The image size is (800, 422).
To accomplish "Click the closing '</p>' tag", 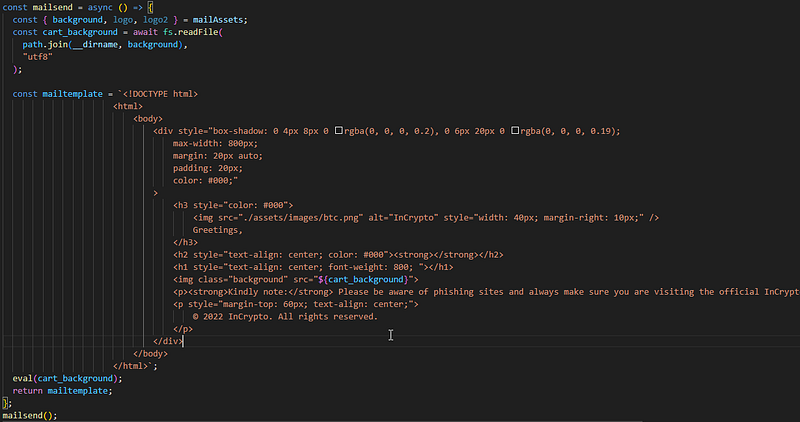I will (183, 329).
